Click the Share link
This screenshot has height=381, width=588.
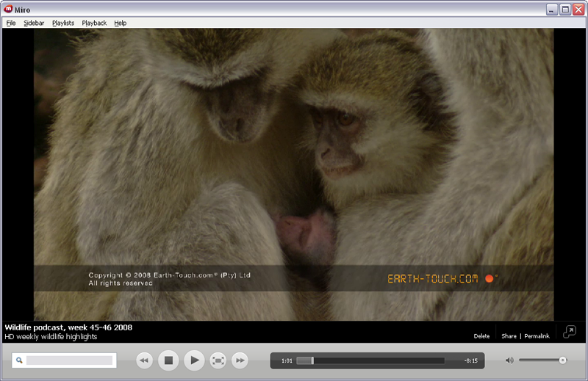click(x=509, y=336)
